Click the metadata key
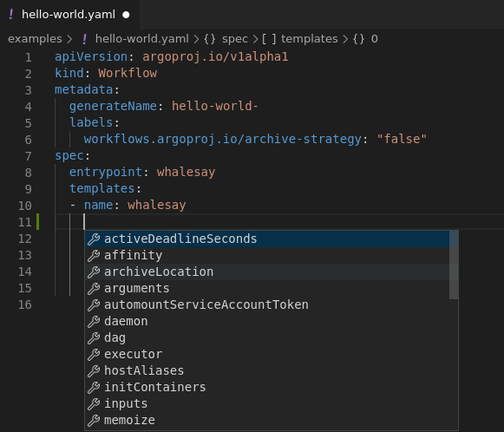Image resolution: width=504 pixels, height=432 pixels. (x=84, y=89)
